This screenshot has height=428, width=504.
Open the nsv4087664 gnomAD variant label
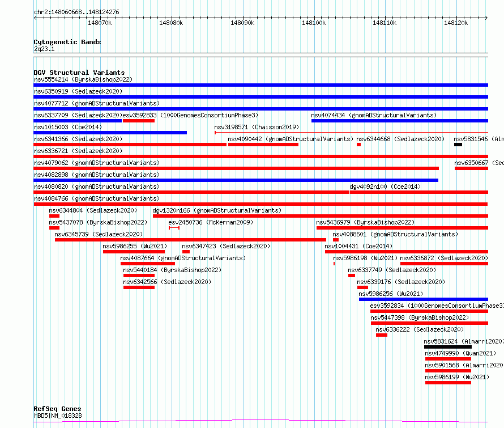click(183, 258)
